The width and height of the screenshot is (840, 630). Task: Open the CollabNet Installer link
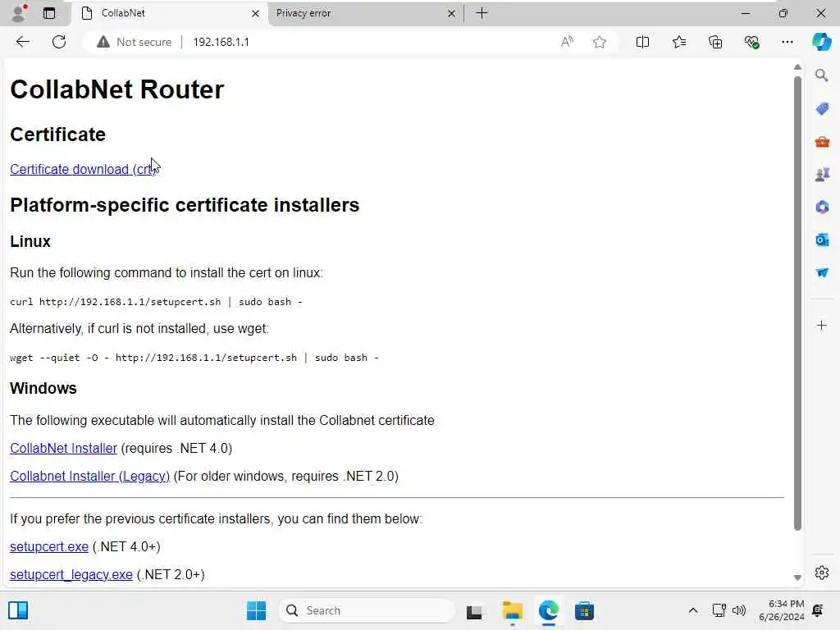(63, 449)
